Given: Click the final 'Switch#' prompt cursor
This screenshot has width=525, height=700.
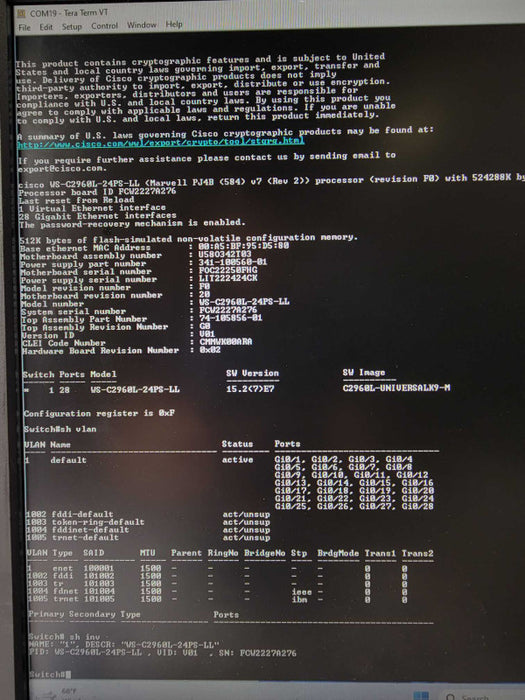Looking at the screenshot, I should (x=68, y=674).
